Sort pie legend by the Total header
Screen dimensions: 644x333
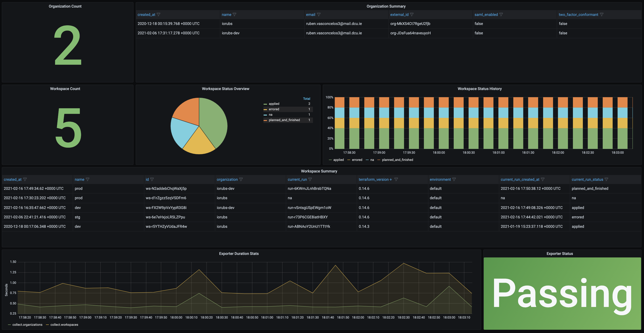[x=306, y=99]
